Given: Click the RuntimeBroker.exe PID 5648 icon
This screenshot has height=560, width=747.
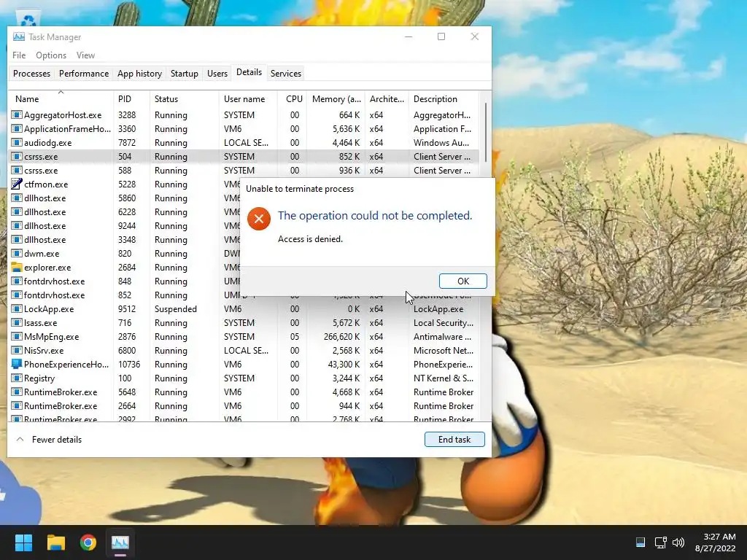Looking at the screenshot, I should point(17,392).
